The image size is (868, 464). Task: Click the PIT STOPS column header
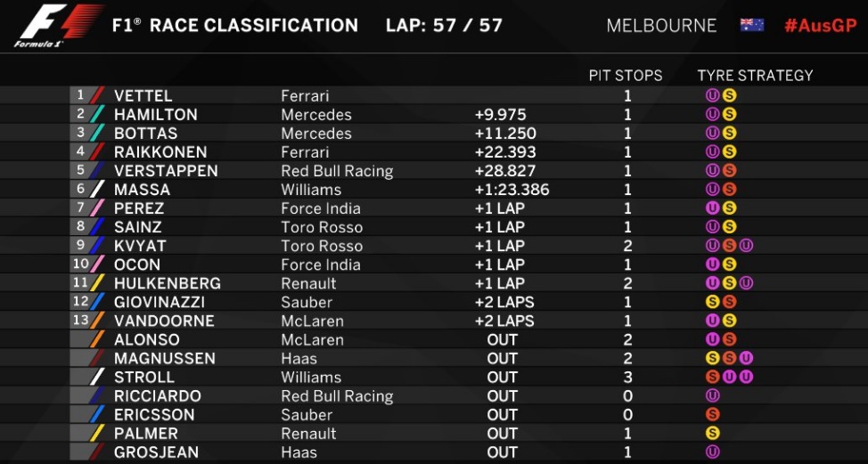626,76
